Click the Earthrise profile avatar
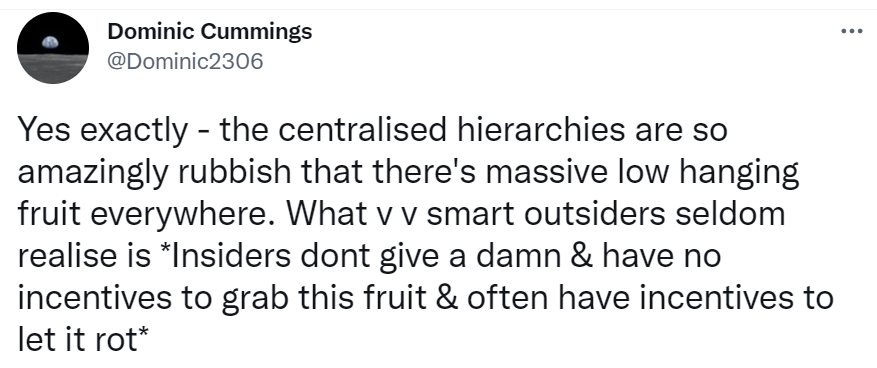The width and height of the screenshot is (877, 368). pyautogui.click(x=53, y=48)
